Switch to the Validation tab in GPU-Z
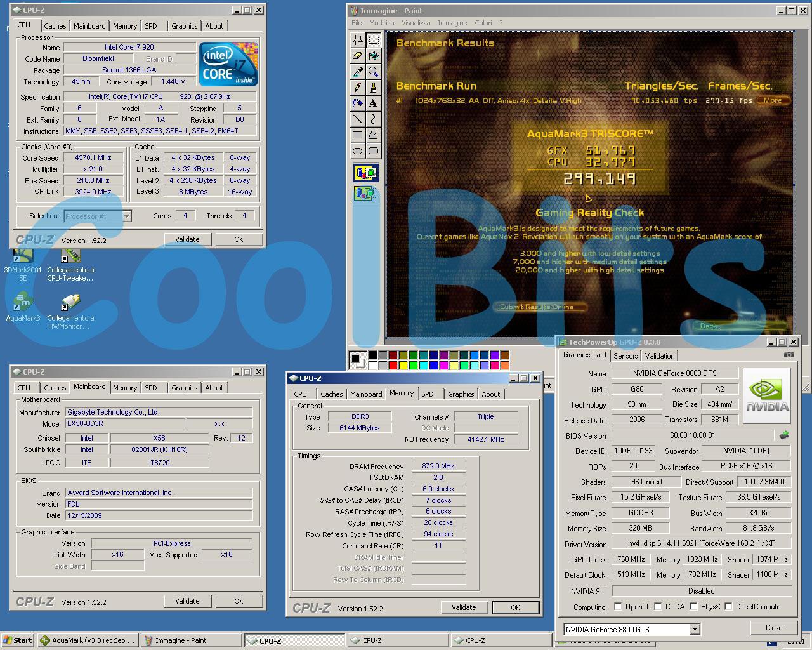The image size is (812, 650). click(660, 356)
